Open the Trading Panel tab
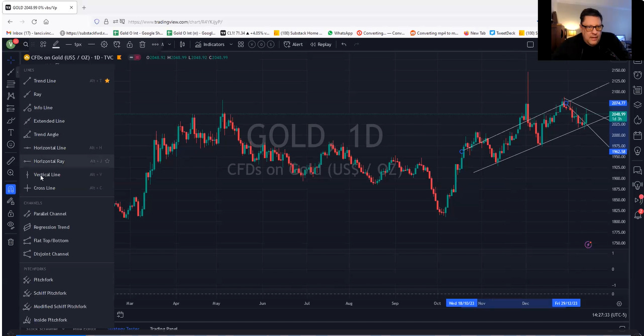The width and height of the screenshot is (644, 336). click(164, 329)
